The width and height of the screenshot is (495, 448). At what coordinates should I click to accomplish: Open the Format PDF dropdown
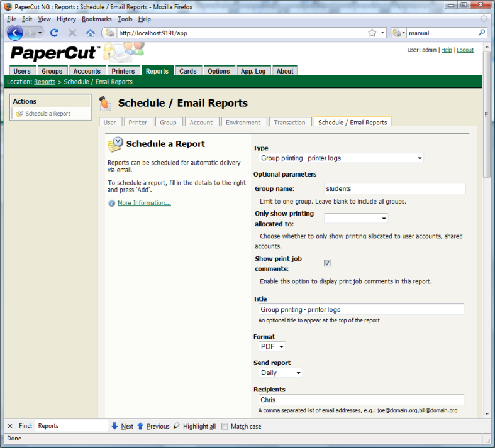coord(272,346)
